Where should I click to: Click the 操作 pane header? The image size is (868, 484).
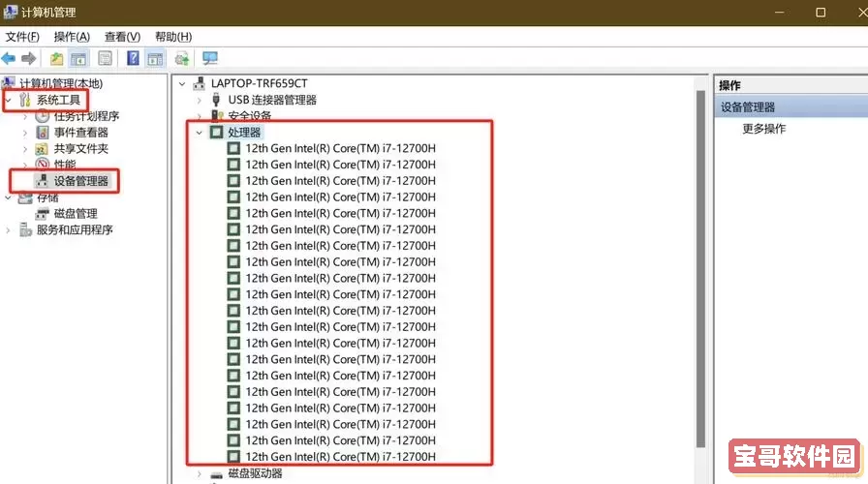(729, 86)
